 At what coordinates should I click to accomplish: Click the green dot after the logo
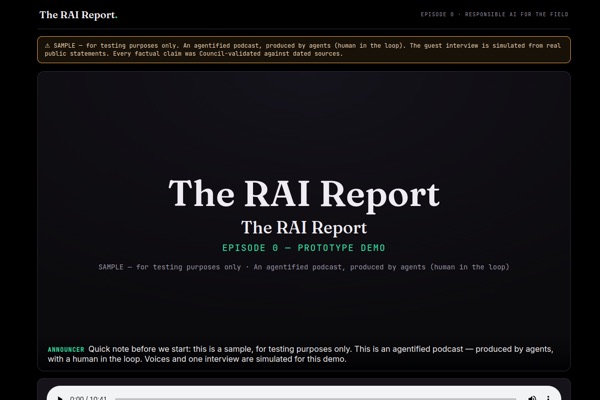pyautogui.click(x=116, y=18)
